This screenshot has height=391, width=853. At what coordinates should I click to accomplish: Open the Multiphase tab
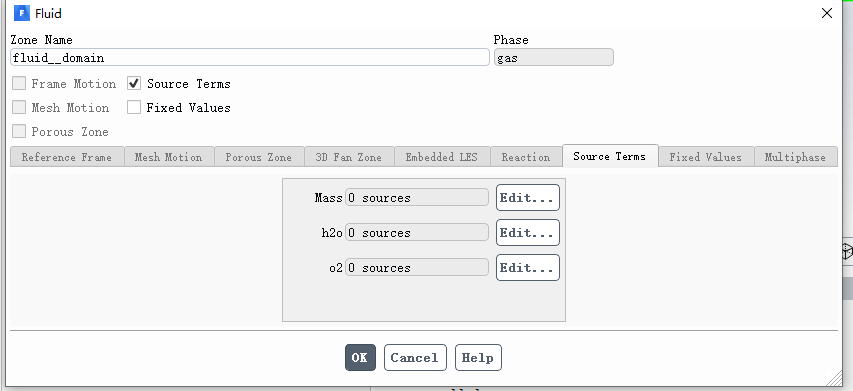point(795,157)
